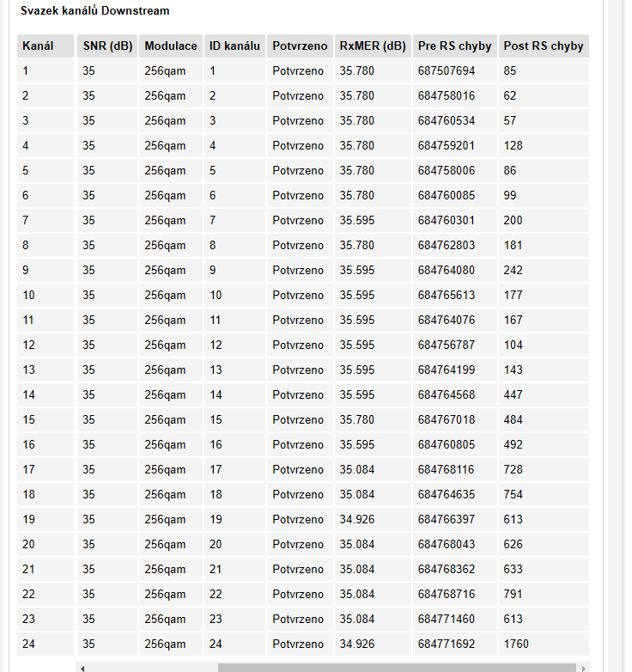Image resolution: width=632 pixels, height=672 pixels.
Task: Click the Modulace column header
Action: tap(170, 46)
